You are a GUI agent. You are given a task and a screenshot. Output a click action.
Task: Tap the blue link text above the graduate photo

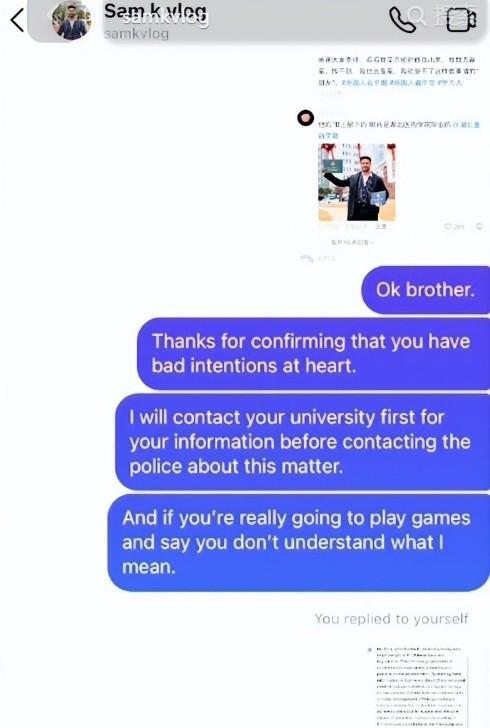pyautogui.click(x=466, y=125)
